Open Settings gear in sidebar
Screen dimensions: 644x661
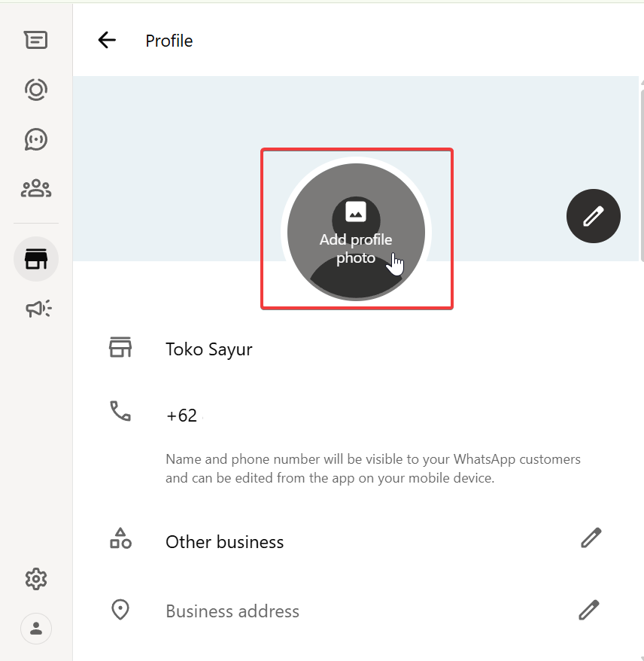point(35,579)
